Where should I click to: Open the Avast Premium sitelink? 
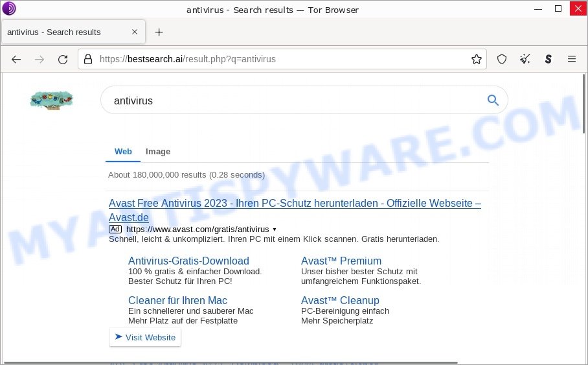341,261
